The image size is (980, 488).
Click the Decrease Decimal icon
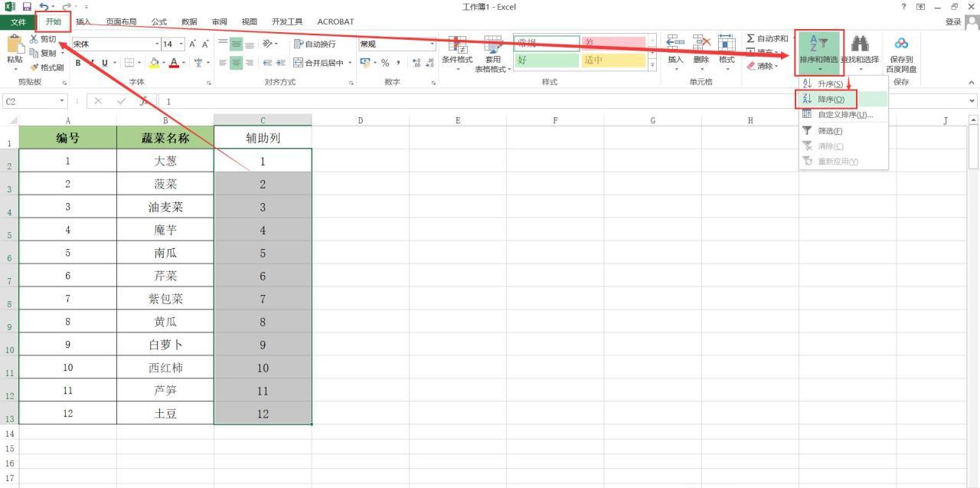[x=430, y=63]
